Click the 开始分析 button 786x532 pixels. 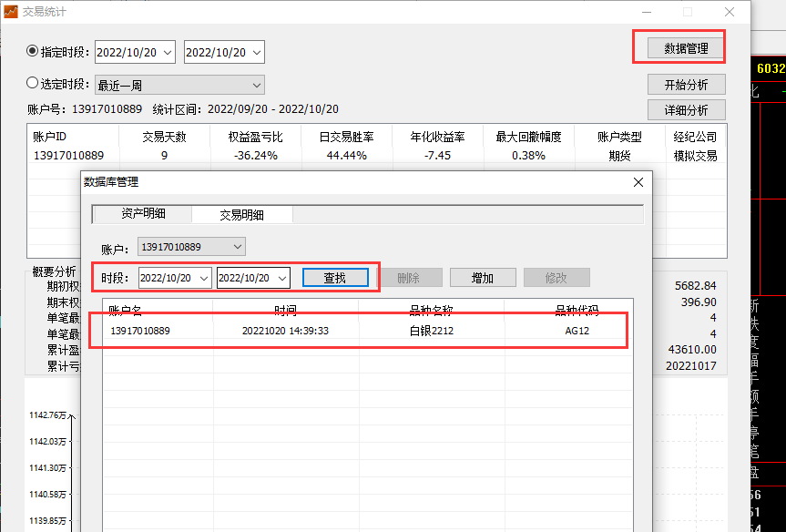point(686,85)
